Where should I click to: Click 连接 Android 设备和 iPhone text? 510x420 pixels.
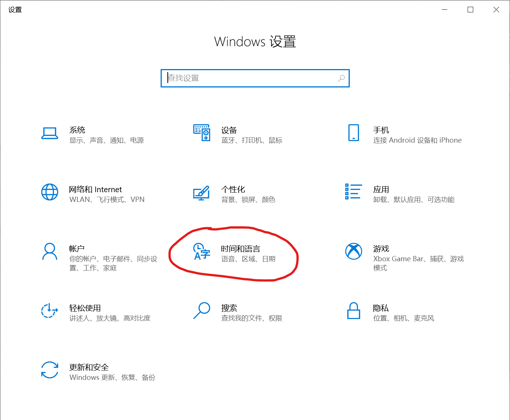pos(418,140)
